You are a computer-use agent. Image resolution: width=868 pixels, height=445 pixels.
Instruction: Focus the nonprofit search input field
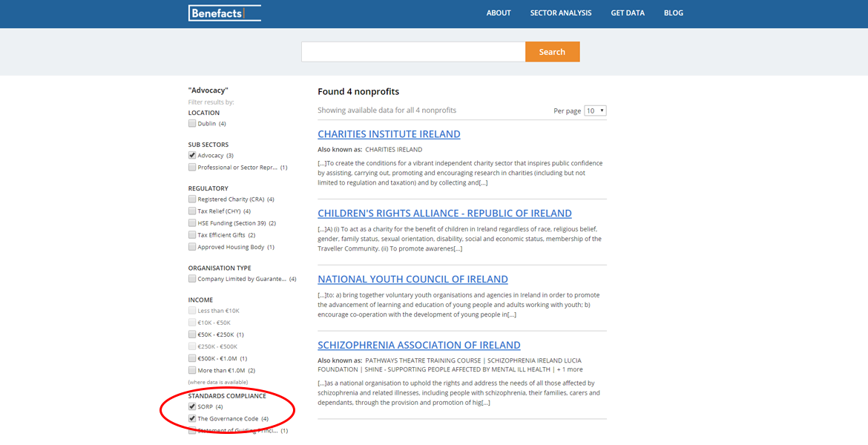(413, 52)
